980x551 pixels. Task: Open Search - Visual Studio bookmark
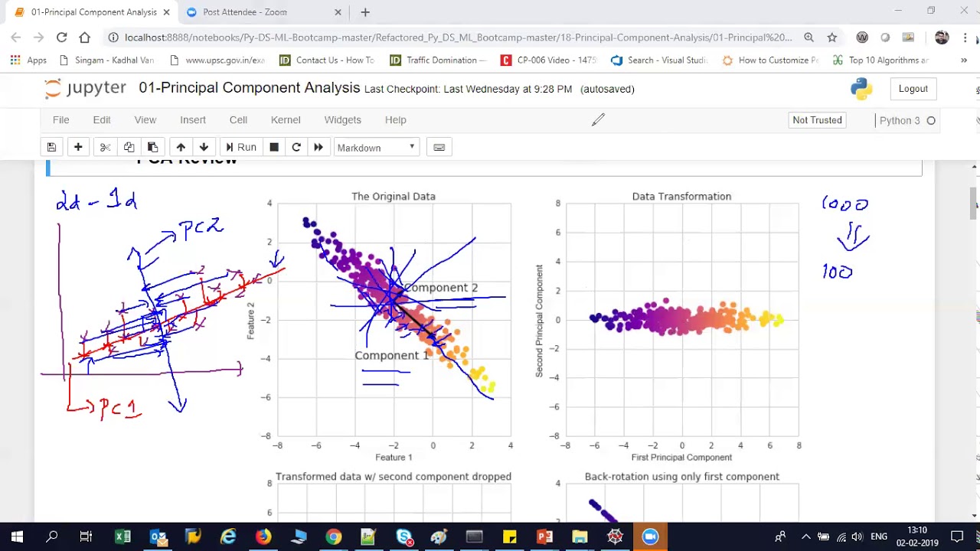(660, 60)
